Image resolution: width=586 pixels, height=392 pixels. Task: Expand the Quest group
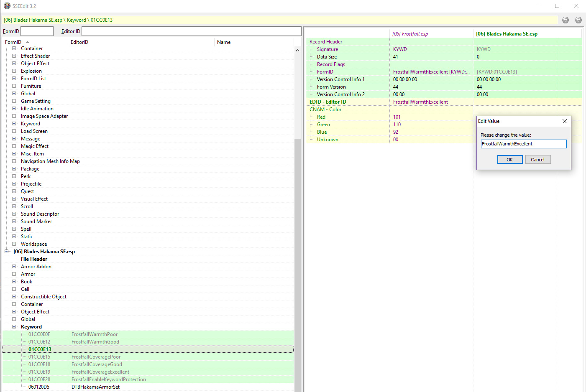point(14,191)
